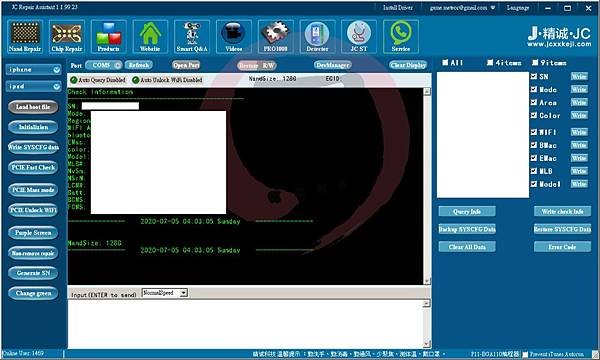Screen dimensions: 600x360
Task: Check the All checkbox
Action: click(445, 62)
